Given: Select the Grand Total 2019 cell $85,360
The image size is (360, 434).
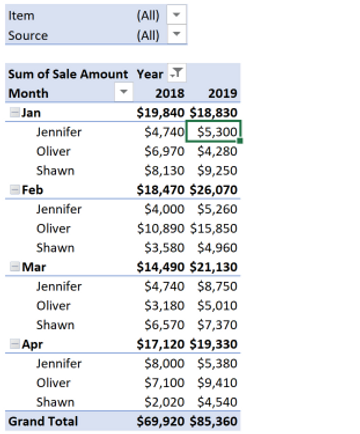Looking at the screenshot, I should [x=214, y=421].
